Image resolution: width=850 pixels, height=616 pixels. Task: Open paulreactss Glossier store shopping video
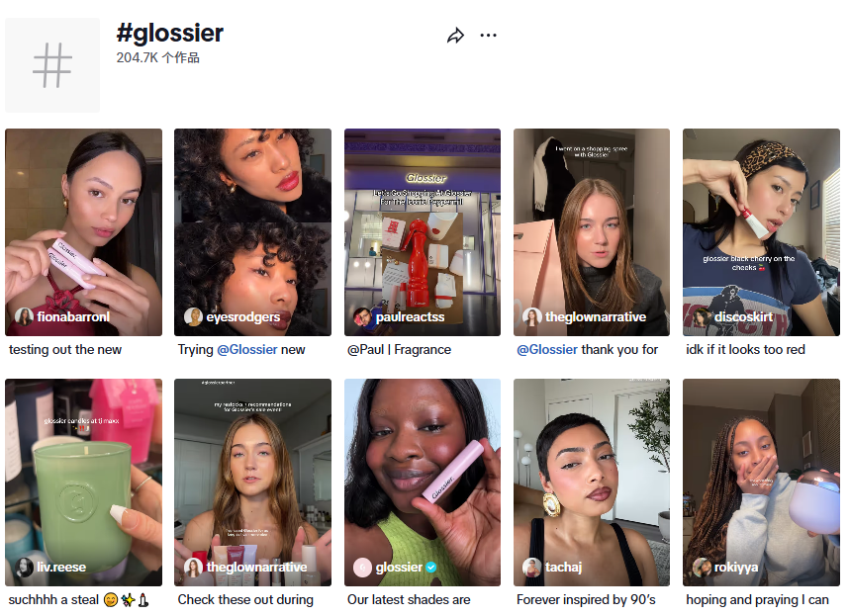tap(423, 232)
